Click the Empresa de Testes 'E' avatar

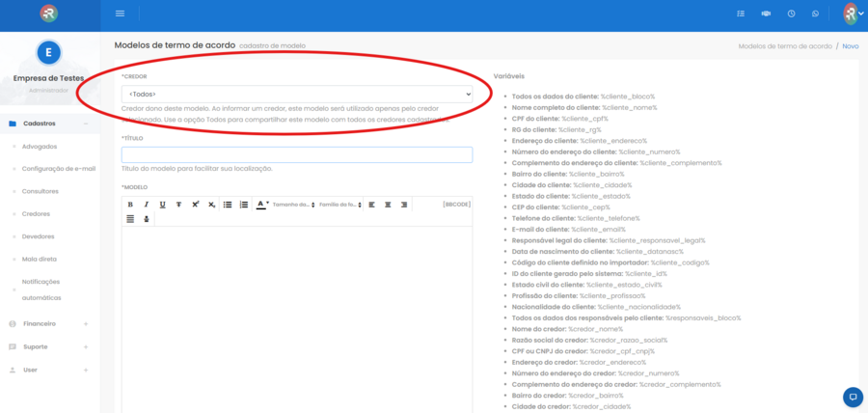click(49, 53)
